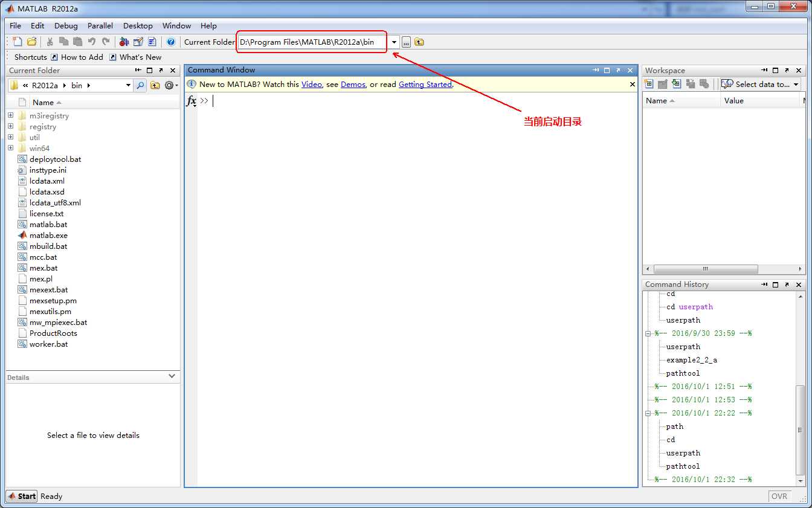Image resolution: width=812 pixels, height=508 pixels.
Task: Open GUIDE from the toolbar icon
Action: point(138,42)
